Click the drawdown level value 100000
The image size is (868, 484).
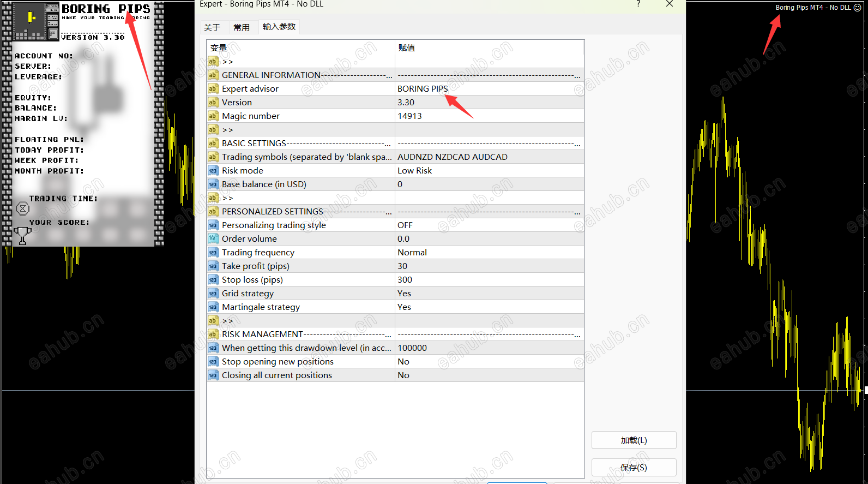(x=412, y=348)
